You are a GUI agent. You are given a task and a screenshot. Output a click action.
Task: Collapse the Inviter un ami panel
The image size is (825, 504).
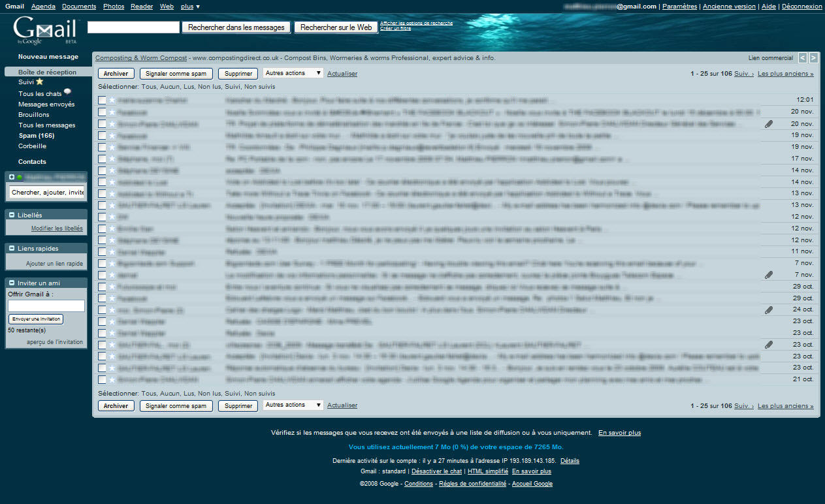click(12, 283)
